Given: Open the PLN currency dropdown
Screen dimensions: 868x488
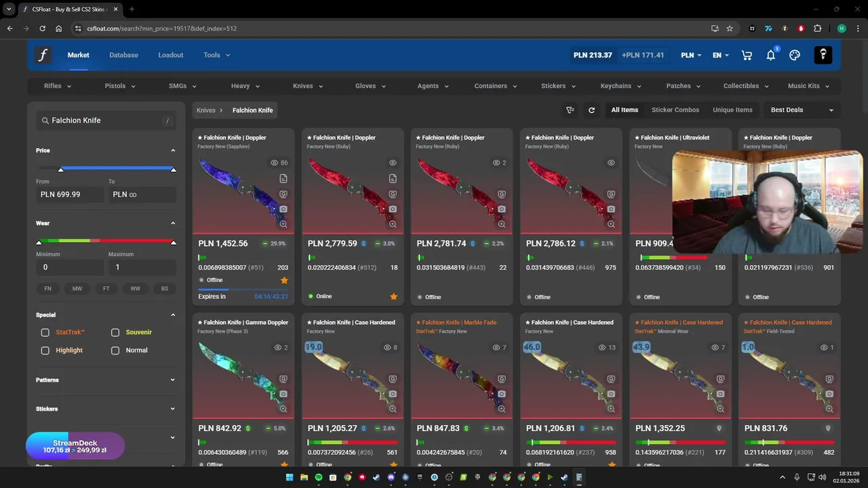Looking at the screenshot, I should click(691, 55).
